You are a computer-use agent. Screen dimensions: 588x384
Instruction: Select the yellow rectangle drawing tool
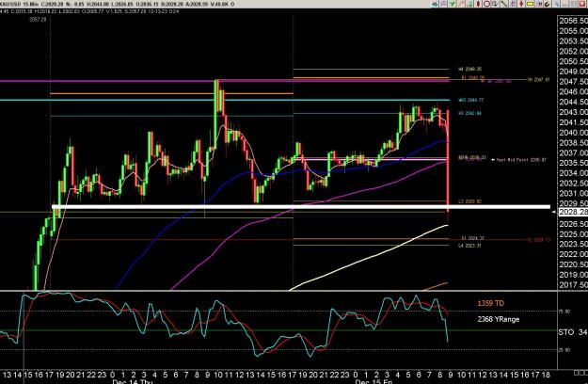(x=531, y=4)
